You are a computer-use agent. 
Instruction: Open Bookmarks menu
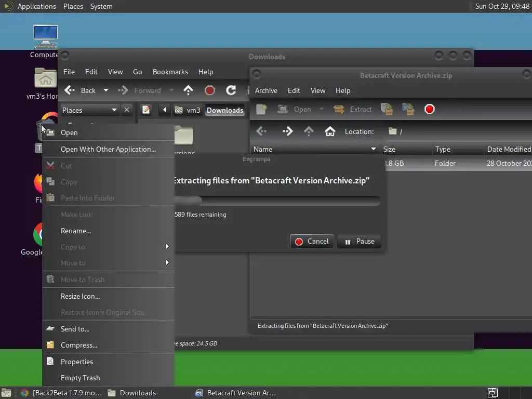tap(170, 72)
